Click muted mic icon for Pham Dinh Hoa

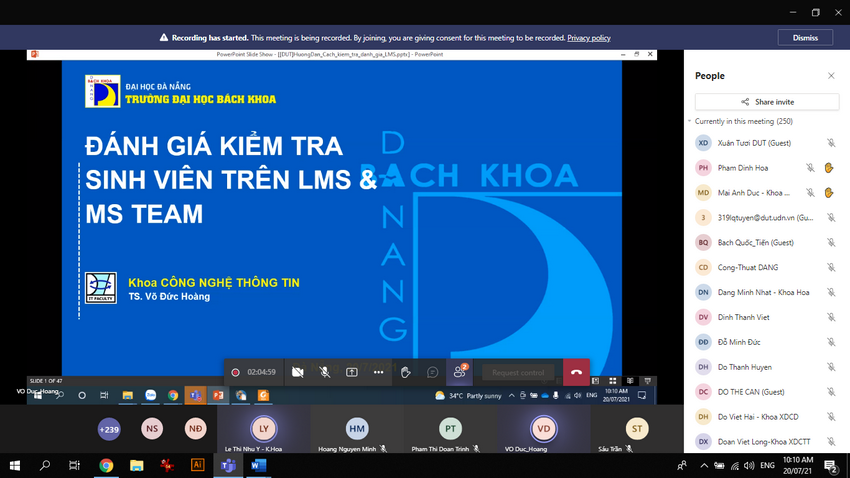(810, 168)
